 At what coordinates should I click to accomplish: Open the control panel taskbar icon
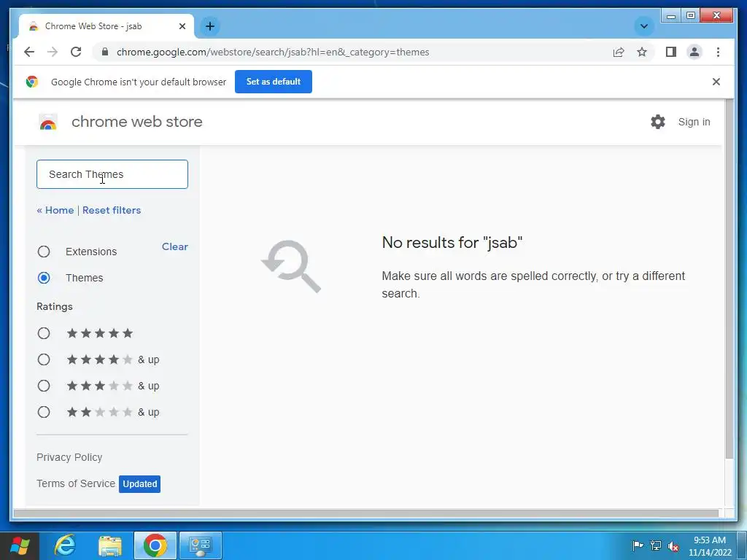pyautogui.click(x=200, y=545)
